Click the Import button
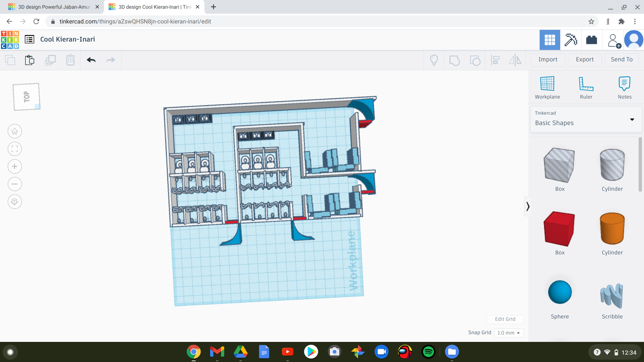The height and width of the screenshot is (362, 644). [548, 60]
